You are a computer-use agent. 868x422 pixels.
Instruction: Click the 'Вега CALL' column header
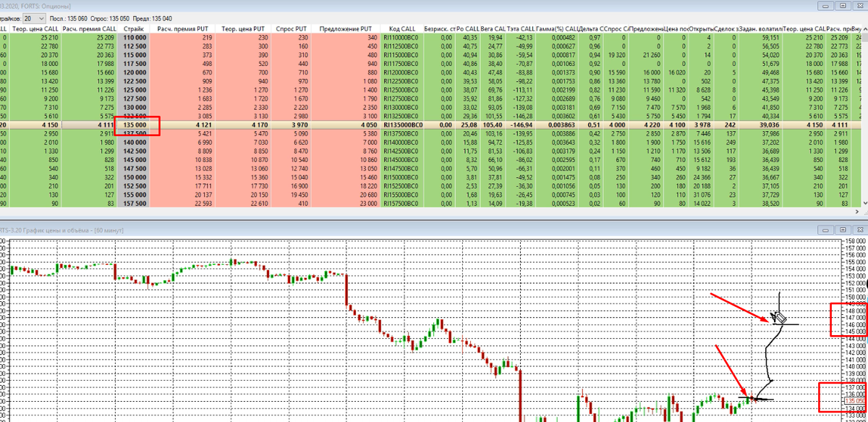[x=493, y=28]
